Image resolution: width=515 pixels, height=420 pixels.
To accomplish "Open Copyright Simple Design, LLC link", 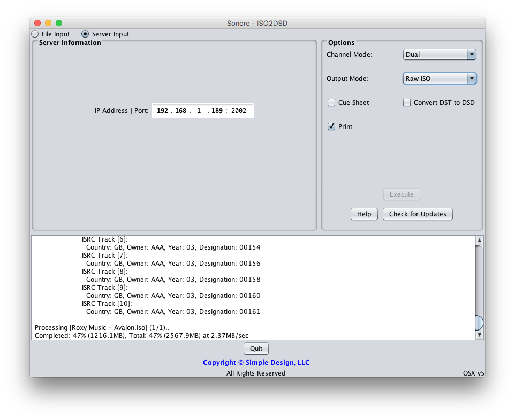I will [x=256, y=362].
